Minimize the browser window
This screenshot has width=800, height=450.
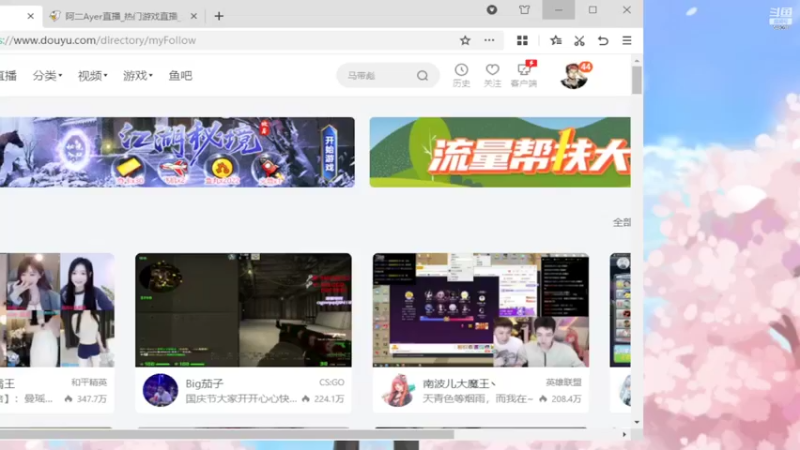[x=559, y=10]
